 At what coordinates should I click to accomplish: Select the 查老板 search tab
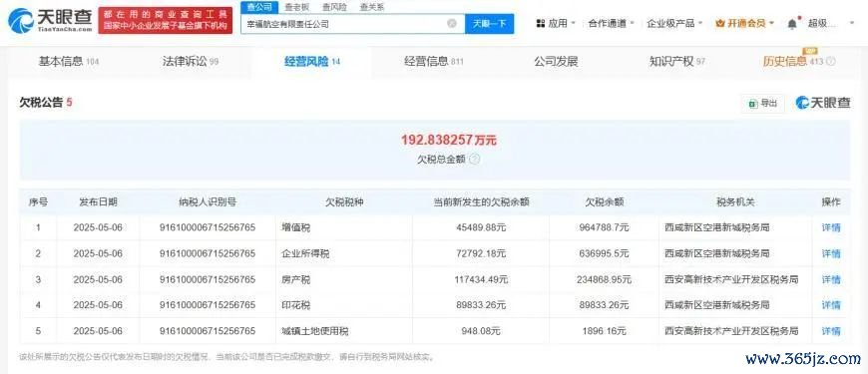coord(297,7)
